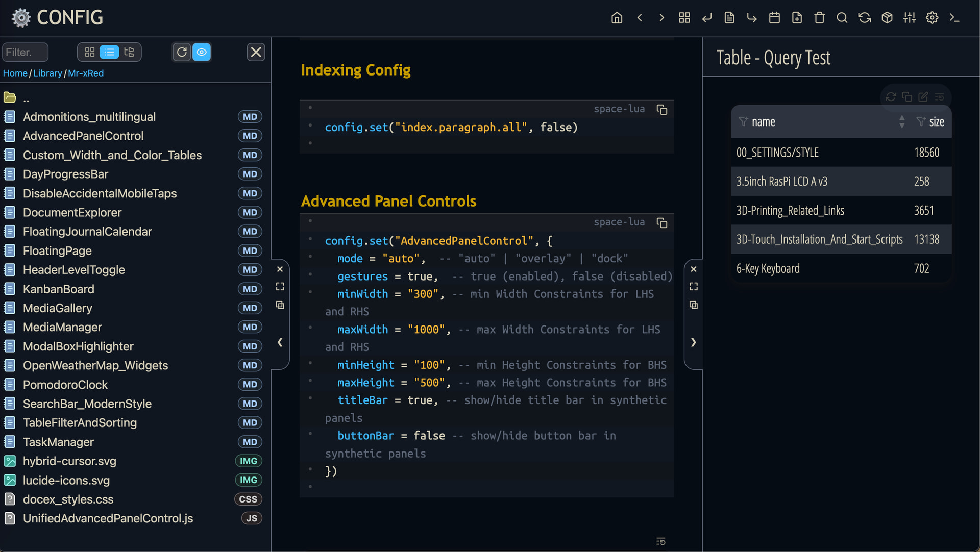The width and height of the screenshot is (980, 552).
Task: Click the Home breadcrumb link
Action: [x=15, y=73]
